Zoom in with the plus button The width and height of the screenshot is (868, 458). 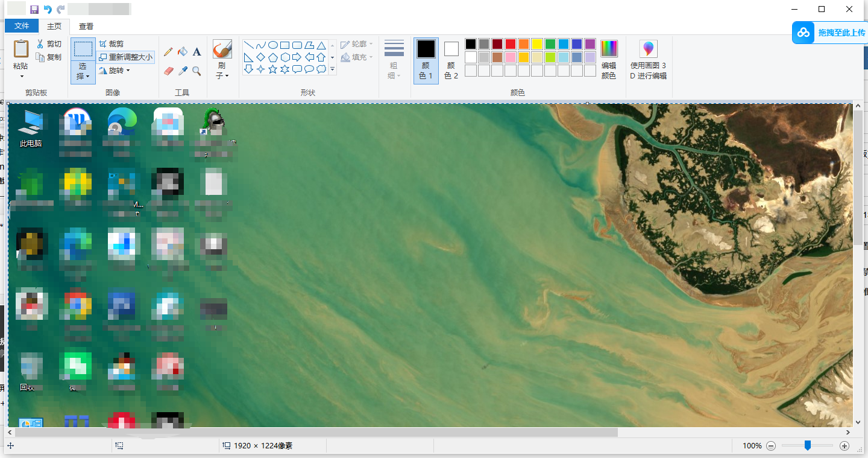844,446
